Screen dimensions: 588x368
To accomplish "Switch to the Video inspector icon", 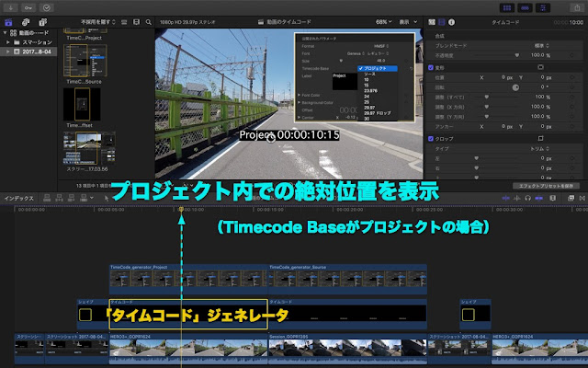I will 442,22.
